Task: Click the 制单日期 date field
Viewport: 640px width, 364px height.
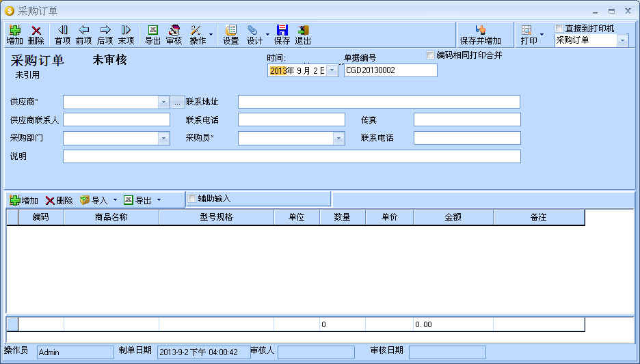Action: click(x=204, y=352)
